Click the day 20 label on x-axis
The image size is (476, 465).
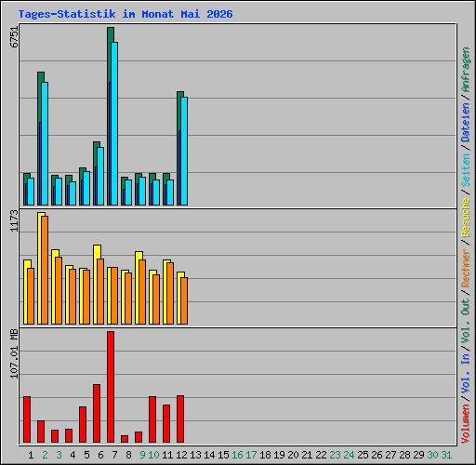293,455
